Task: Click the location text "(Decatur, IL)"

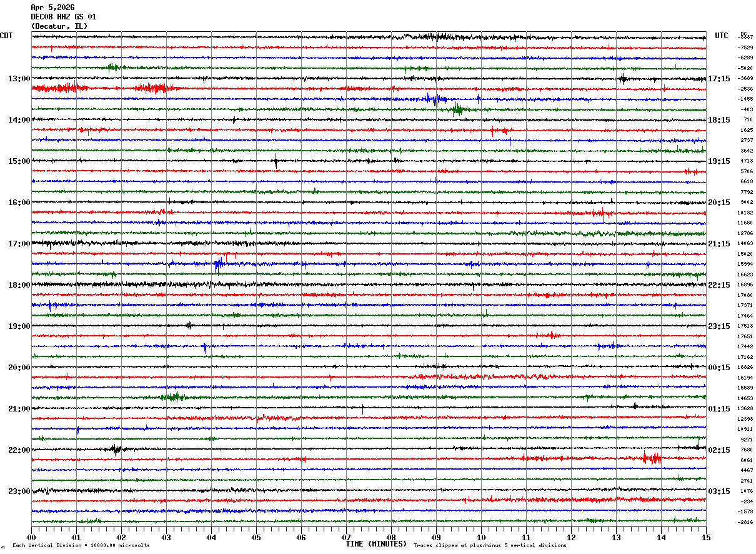Action: click(59, 26)
